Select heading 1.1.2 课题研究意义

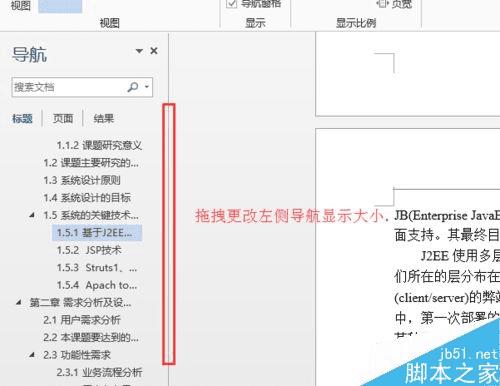pyautogui.click(x=99, y=145)
